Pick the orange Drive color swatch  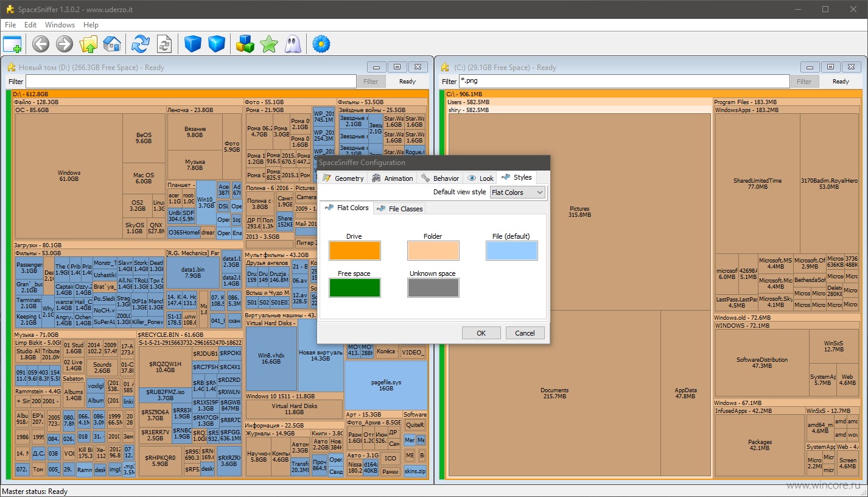354,250
